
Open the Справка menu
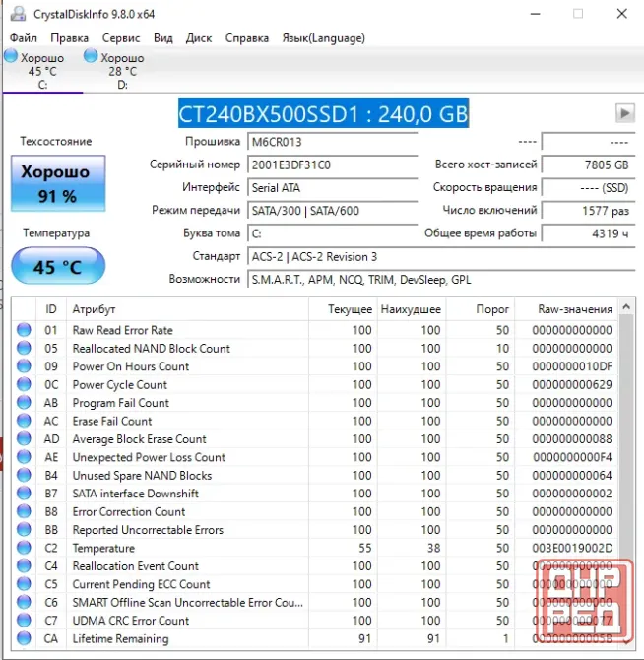pyautogui.click(x=247, y=38)
